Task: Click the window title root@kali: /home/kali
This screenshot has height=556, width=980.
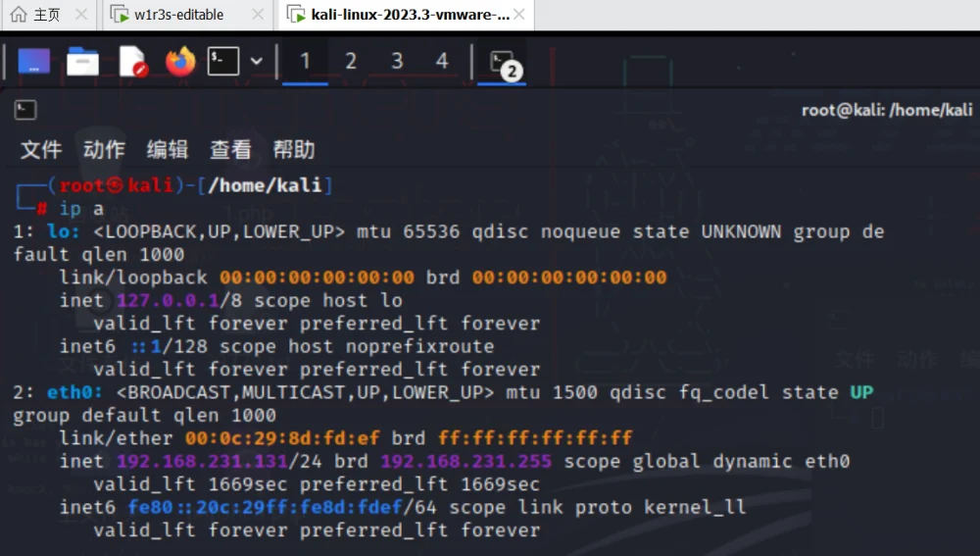Action: pyautogui.click(x=887, y=110)
